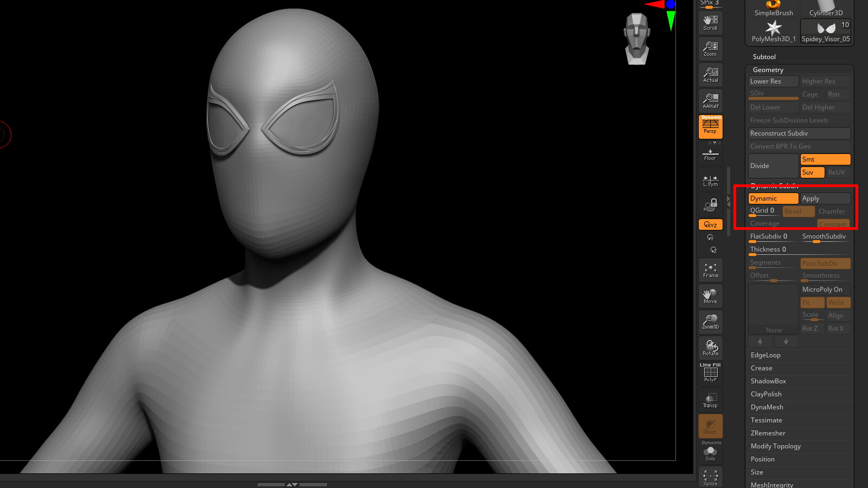Click Lower Res button
The width and height of the screenshot is (868, 488).
point(773,81)
